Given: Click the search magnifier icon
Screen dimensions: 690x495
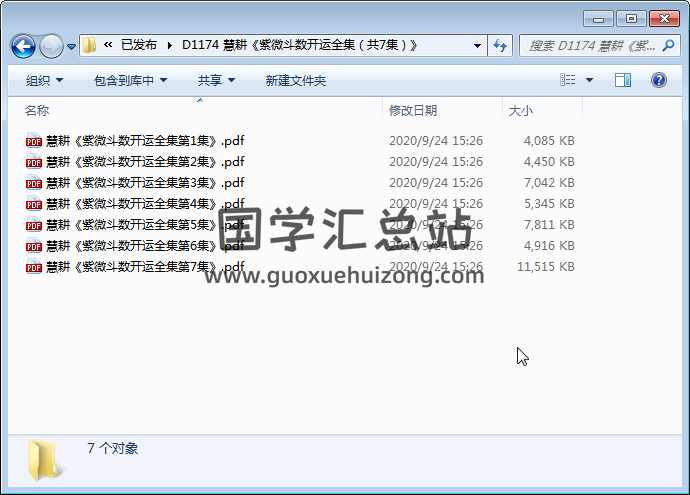Looking at the screenshot, I should [x=668, y=45].
